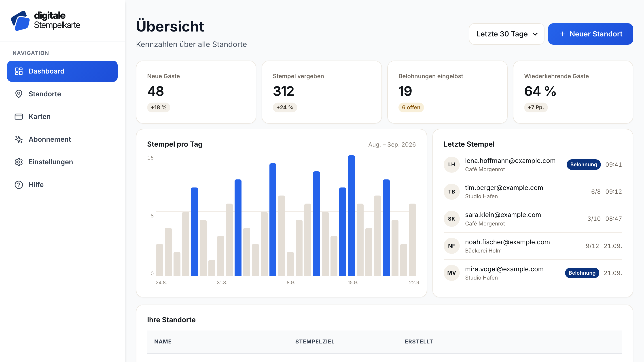
Task: Click the TB avatar for tim.berger
Action: (451, 192)
